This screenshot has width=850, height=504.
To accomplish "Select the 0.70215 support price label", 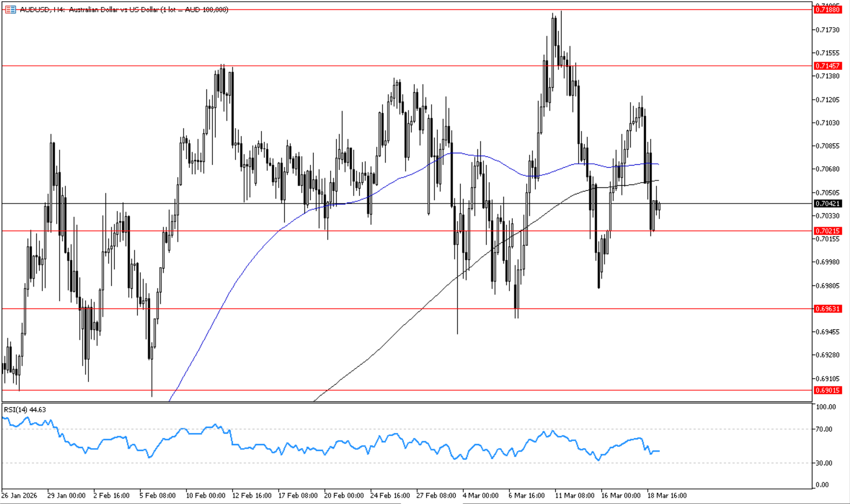I will 828,231.
